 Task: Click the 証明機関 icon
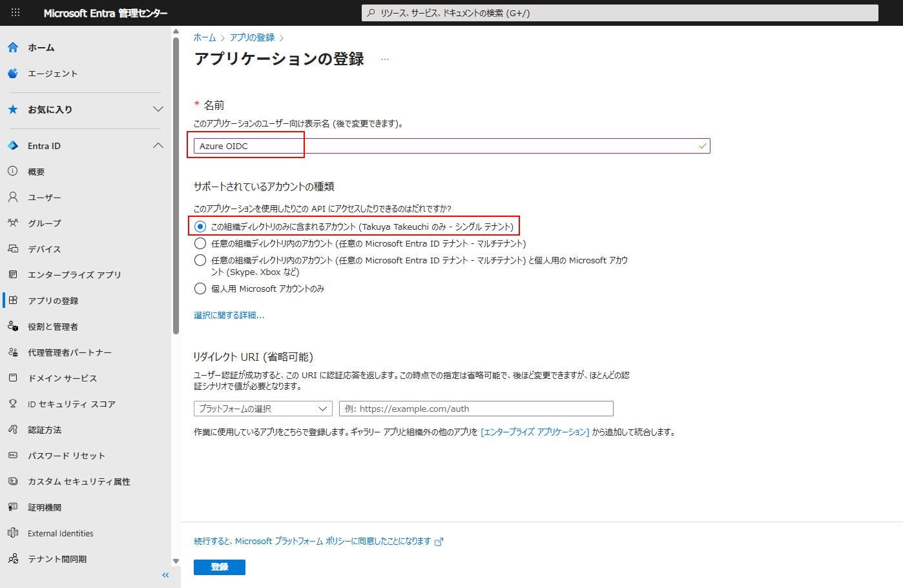coord(13,507)
